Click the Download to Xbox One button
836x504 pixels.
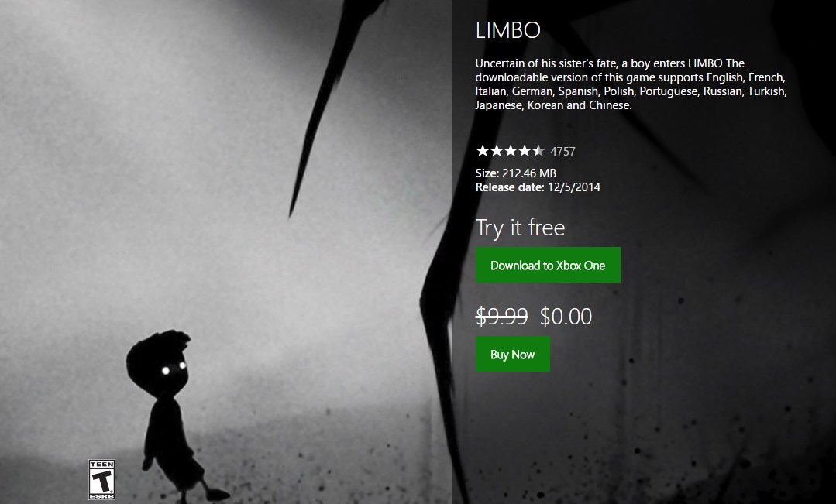548,265
